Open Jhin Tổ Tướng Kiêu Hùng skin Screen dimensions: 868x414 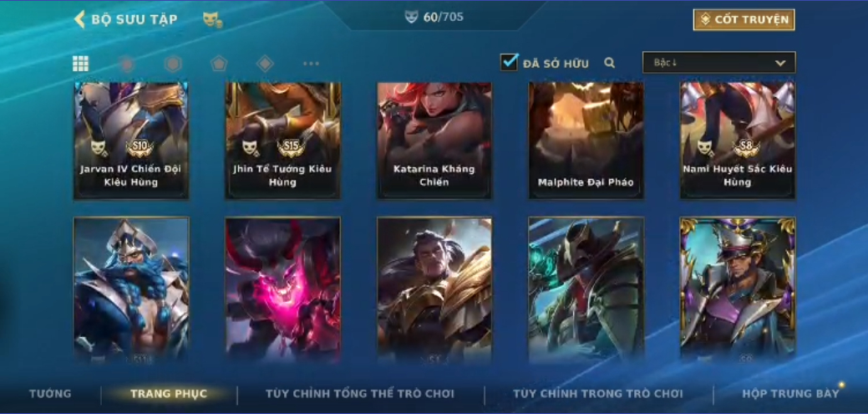tap(283, 141)
